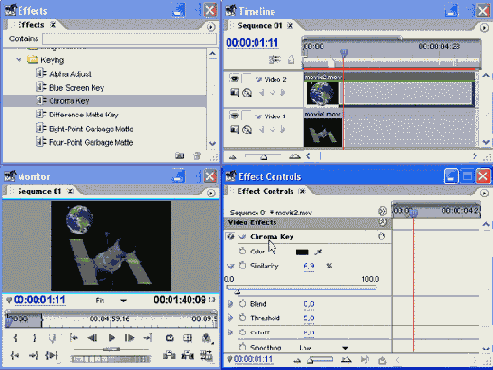Click the timeline playhead marker
Image resolution: width=493 pixels, height=370 pixels.
point(344,53)
